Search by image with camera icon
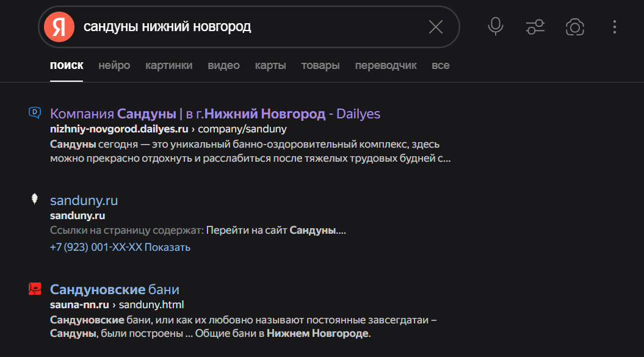This screenshot has height=357, width=644. click(575, 27)
